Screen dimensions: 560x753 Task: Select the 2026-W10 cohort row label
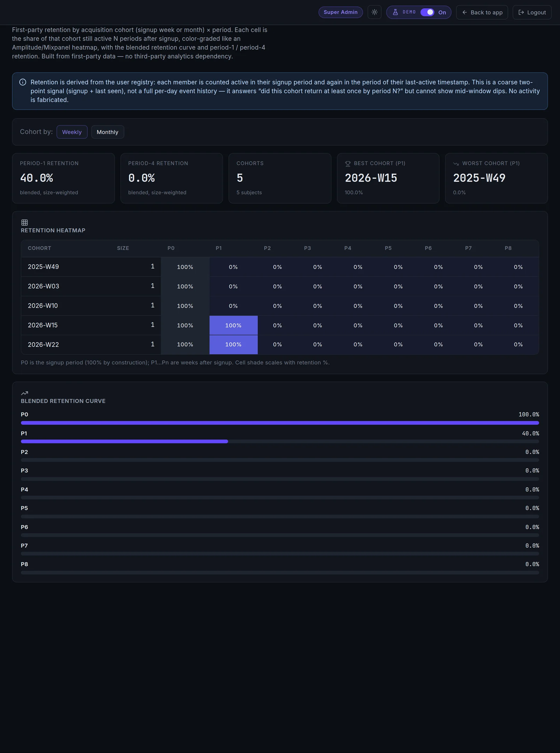(43, 306)
